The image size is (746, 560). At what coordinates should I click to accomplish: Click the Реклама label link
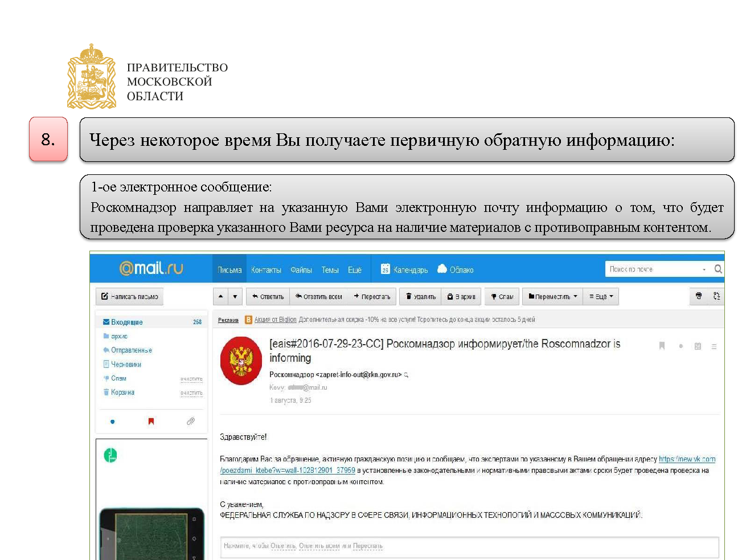228,320
